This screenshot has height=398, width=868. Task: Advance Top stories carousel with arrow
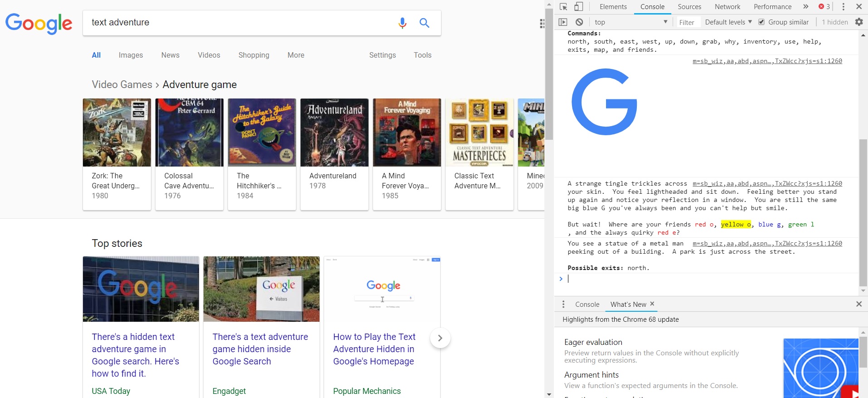coord(440,338)
